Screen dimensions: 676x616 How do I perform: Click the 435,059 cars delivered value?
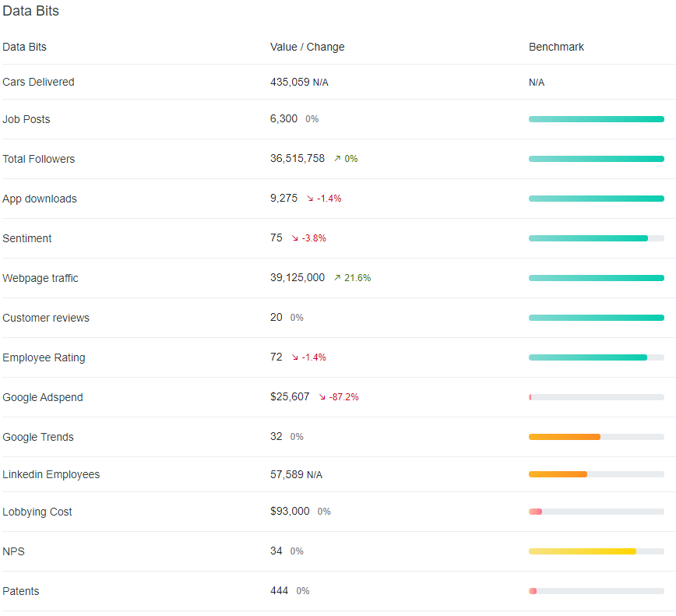[x=290, y=82]
